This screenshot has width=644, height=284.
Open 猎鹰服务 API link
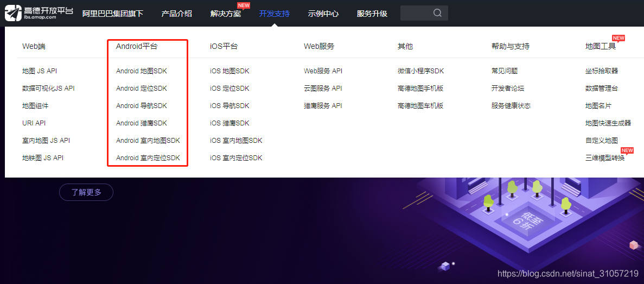point(323,106)
